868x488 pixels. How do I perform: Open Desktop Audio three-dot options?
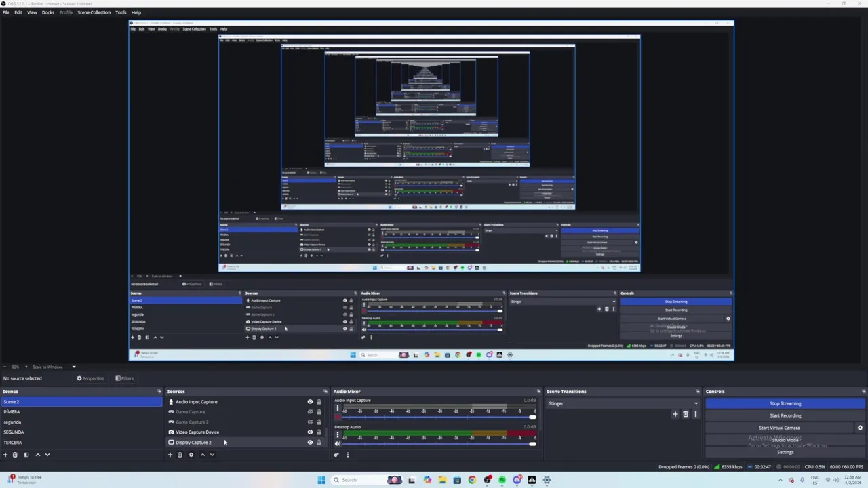pyautogui.click(x=337, y=435)
